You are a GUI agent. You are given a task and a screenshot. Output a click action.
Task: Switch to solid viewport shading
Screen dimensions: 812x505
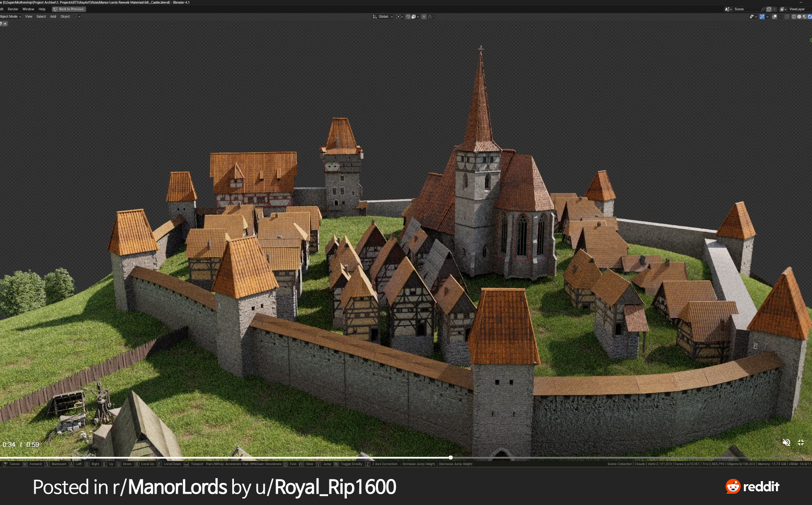799,16
